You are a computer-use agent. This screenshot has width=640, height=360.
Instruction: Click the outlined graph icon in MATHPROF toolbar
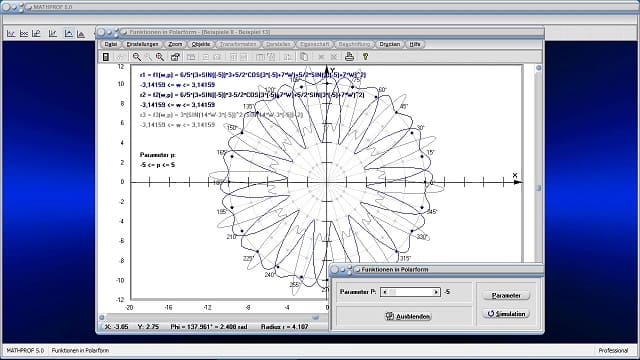[x=69, y=33]
